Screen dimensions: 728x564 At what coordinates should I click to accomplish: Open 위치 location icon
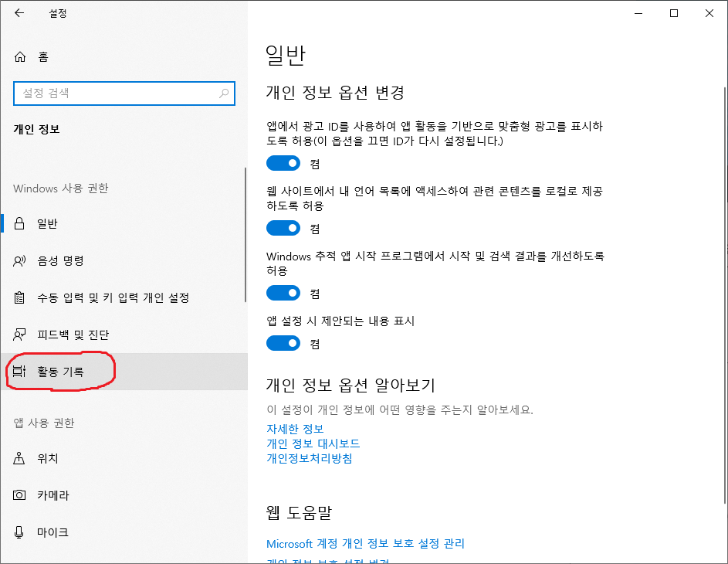(x=20, y=459)
